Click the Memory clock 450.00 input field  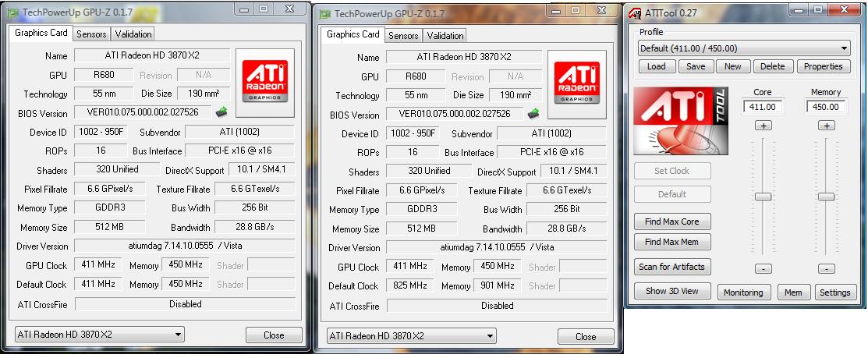[x=826, y=106]
